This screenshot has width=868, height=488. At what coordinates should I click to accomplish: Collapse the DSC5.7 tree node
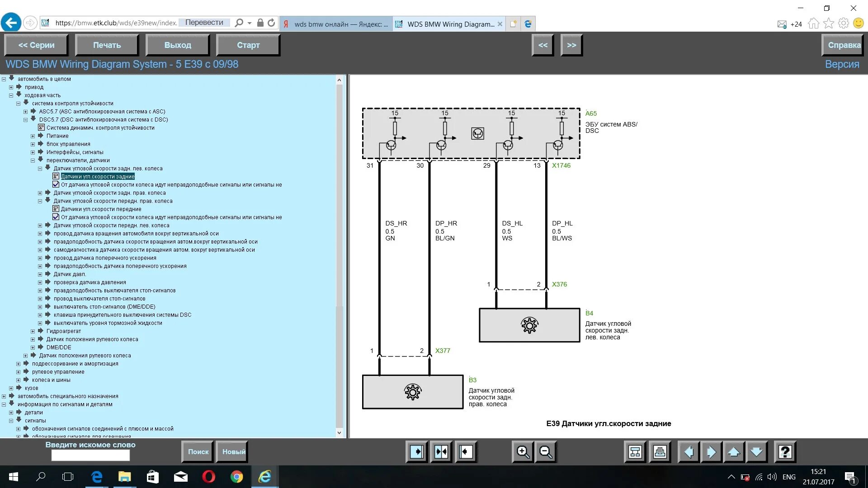(x=26, y=120)
